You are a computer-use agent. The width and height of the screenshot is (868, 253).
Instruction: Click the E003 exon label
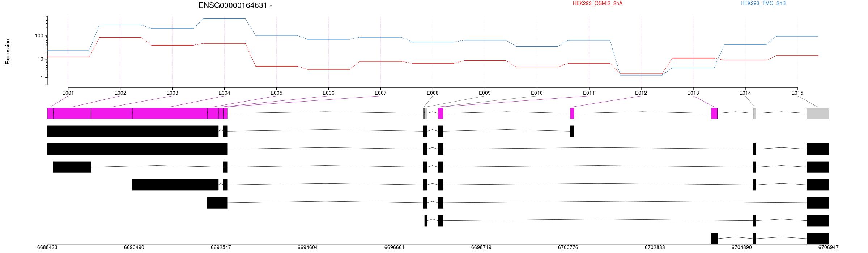tap(172, 93)
